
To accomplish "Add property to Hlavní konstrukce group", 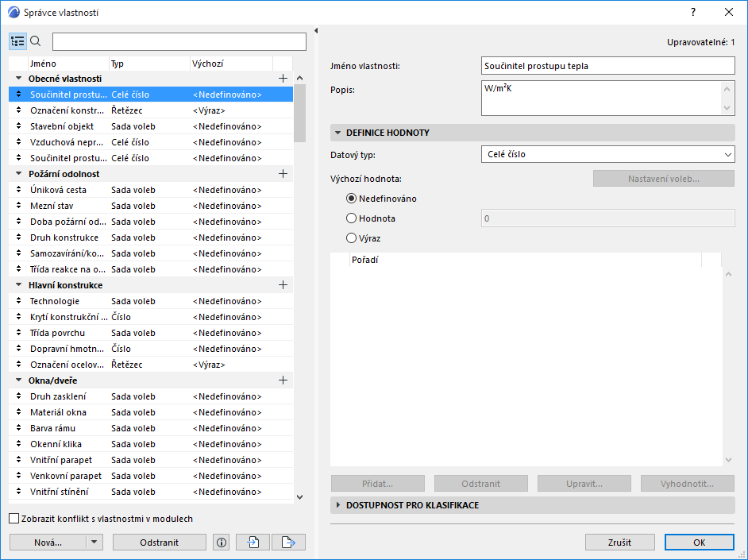I will click(283, 285).
